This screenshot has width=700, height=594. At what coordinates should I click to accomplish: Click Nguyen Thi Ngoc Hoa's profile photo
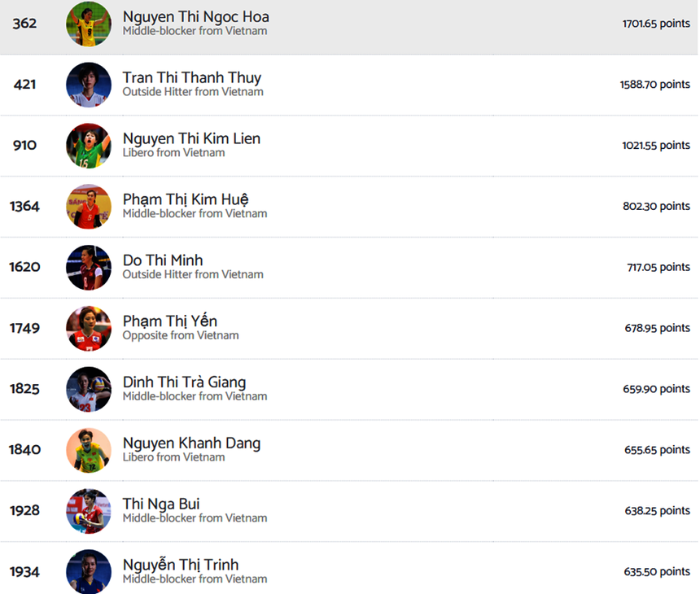coord(88,24)
